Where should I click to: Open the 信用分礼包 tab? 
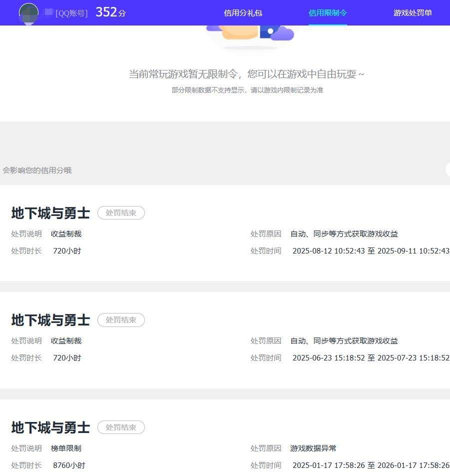pos(243,13)
